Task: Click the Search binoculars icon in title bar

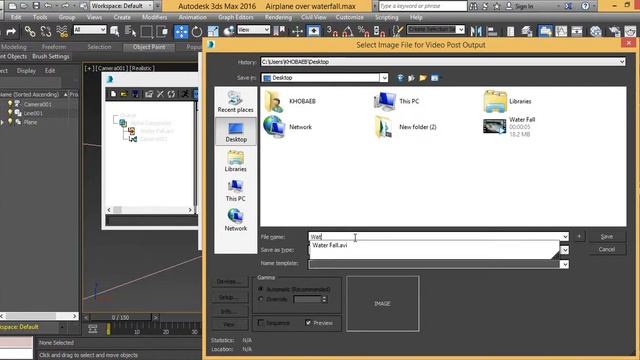Action: pos(473,6)
